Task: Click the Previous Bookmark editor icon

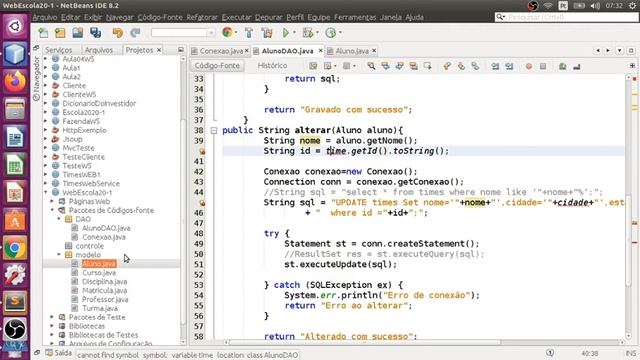Action: 447,66
